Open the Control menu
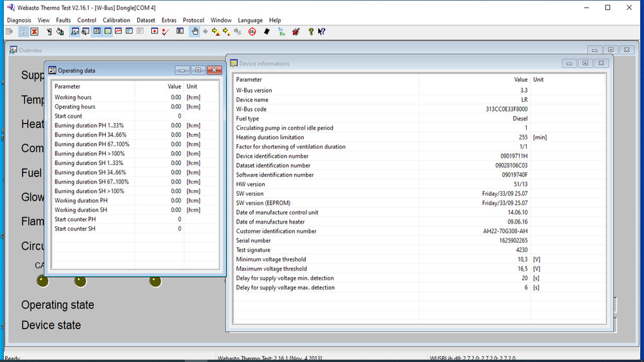Viewport: 644px width, 362px height. tap(87, 20)
